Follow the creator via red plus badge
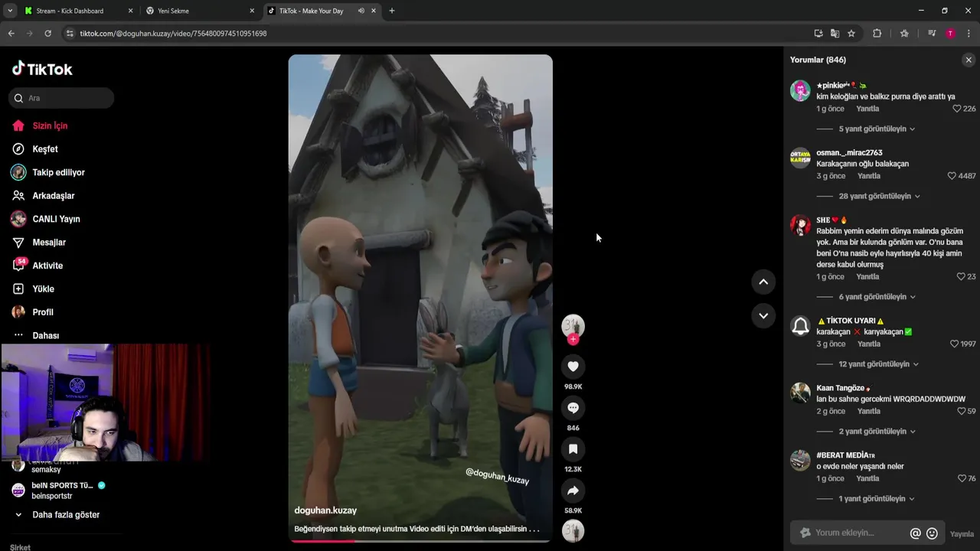980x551 pixels. (573, 339)
